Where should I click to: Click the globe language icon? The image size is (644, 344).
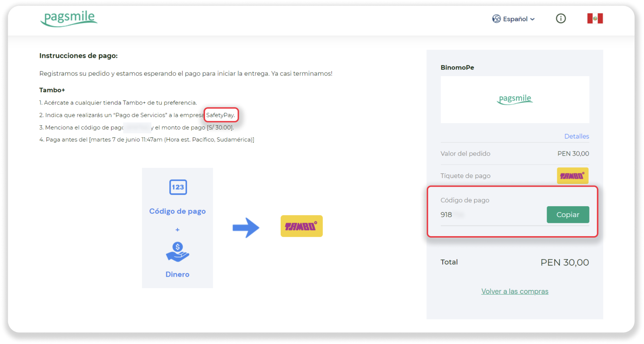pyautogui.click(x=496, y=19)
